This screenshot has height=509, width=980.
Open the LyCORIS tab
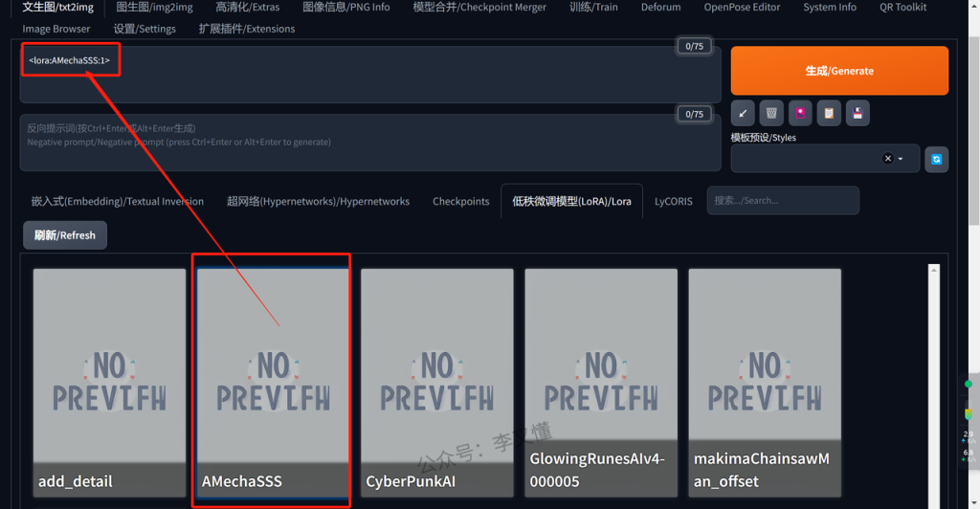(x=673, y=202)
